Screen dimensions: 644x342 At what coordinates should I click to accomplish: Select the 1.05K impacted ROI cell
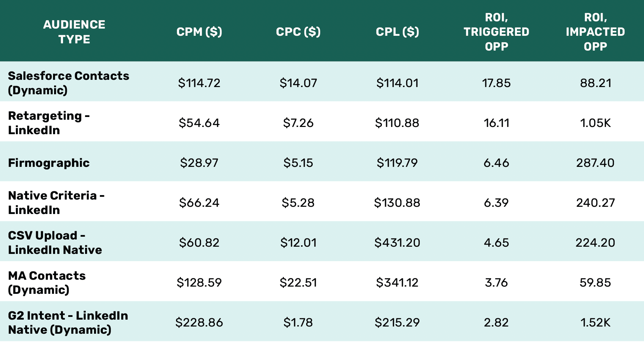click(x=595, y=123)
